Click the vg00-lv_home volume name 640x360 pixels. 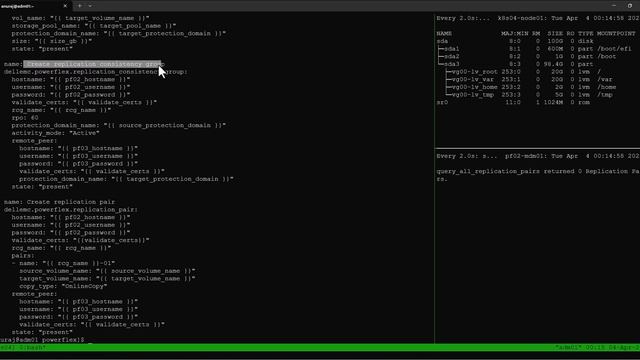pyautogui.click(x=475, y=87)
